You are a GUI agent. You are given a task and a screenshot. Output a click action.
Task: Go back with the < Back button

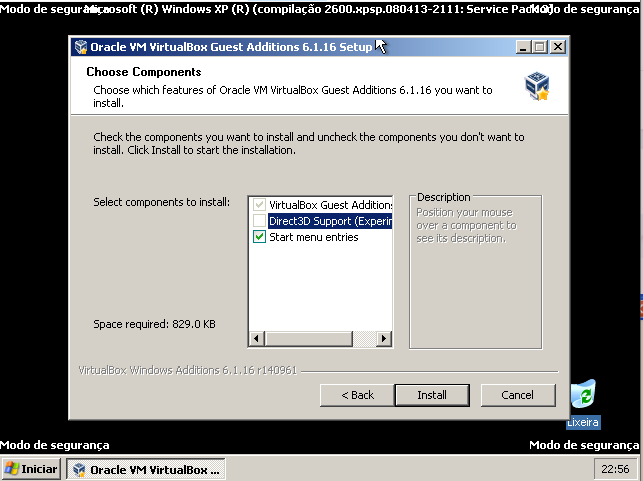click(x=357, y=395)
